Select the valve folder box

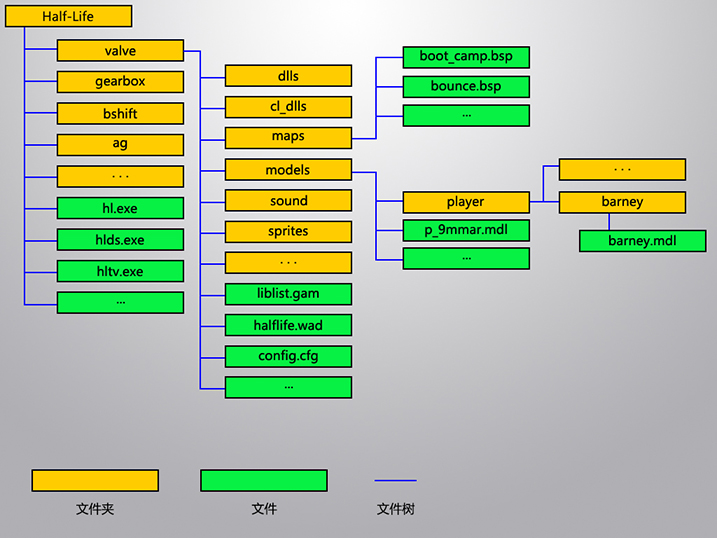pyautogui.click(x=120, y=50)
